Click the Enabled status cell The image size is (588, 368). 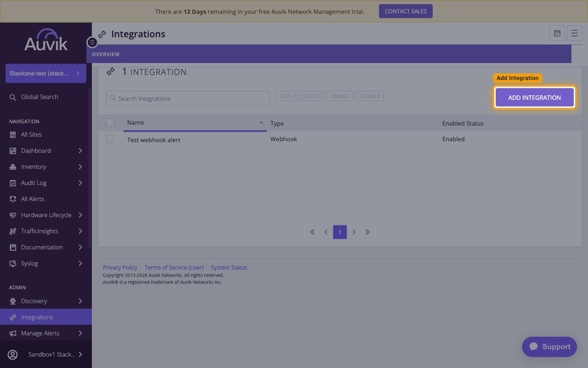(453, 139)
